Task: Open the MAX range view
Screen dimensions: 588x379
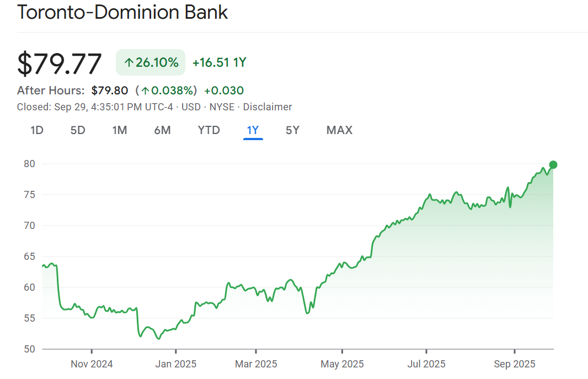Action: point(339,130)
